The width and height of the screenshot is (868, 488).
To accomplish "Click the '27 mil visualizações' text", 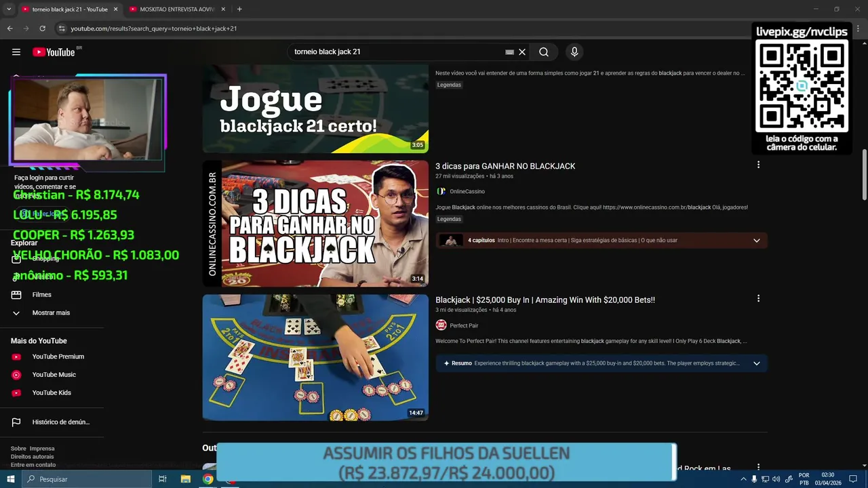I will pyautogui.click(x=460, y=176).
